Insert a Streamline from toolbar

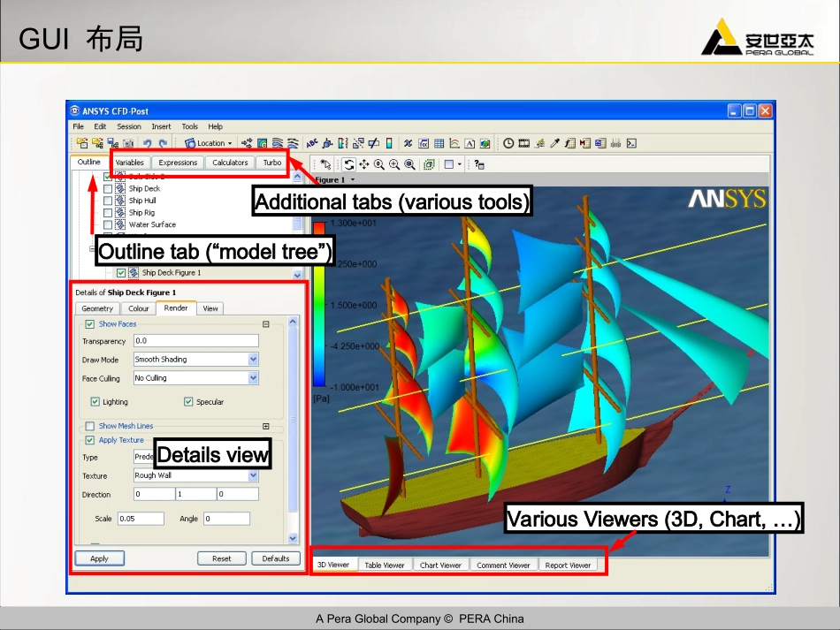pos(278,143)
